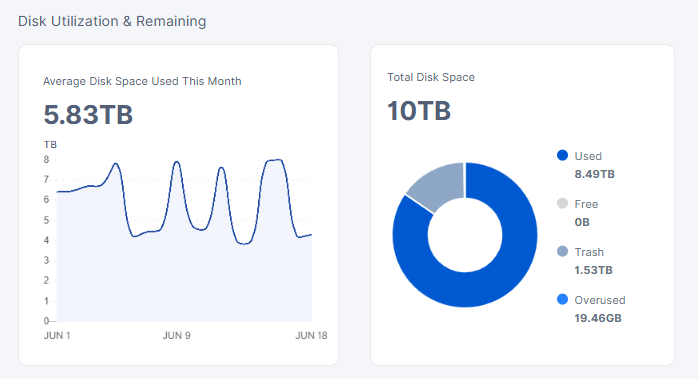Select the Trash legend label
Viewport: 698px width, 379px height.
(589, 253)
